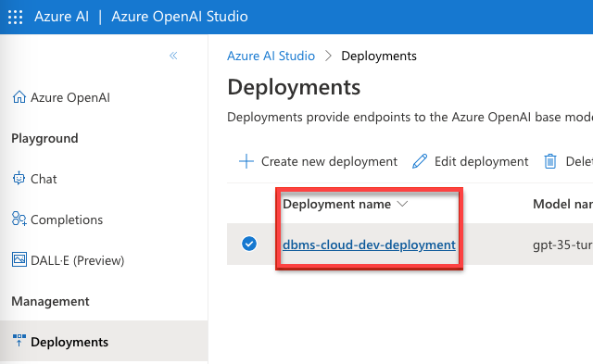Click Azure OpenAI Studio header title

(x=180, y=17)
